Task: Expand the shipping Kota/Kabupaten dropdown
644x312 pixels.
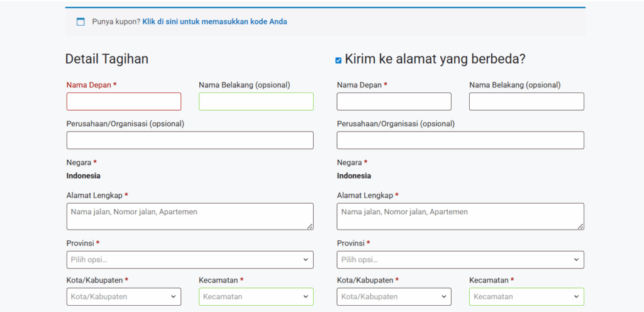Action: point(394,296)
